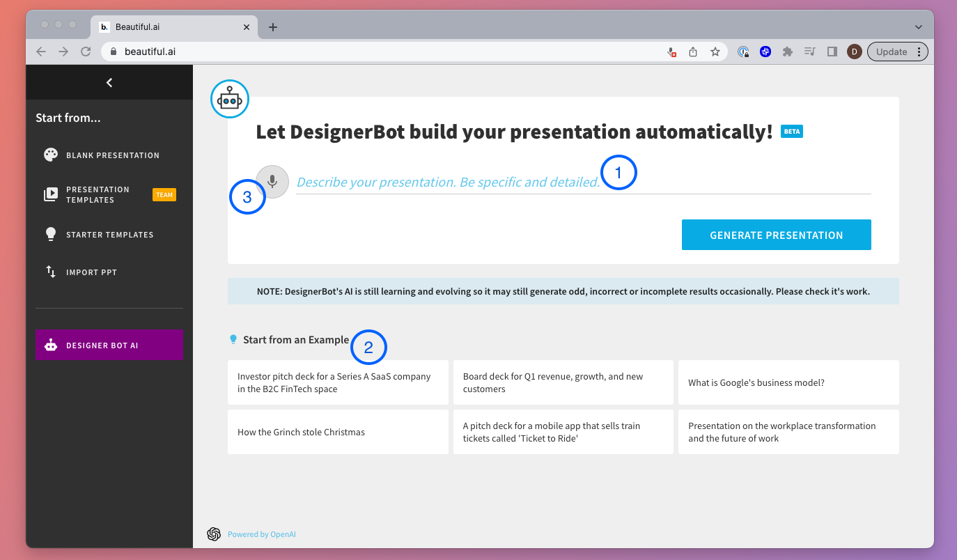Open the profile avatar D
The width and height of the screenshot is (957, 560).
click(855, 52)
